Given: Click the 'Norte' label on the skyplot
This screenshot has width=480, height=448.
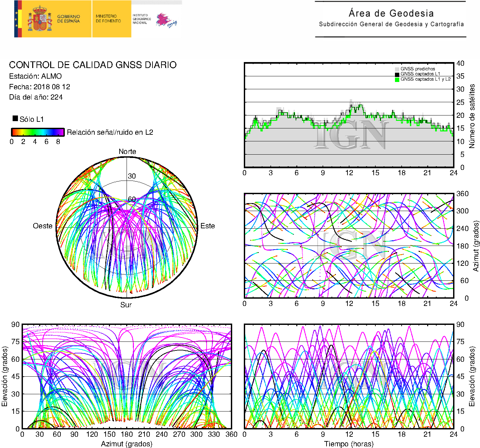Looking at the screenshot, I should (127, 152).
